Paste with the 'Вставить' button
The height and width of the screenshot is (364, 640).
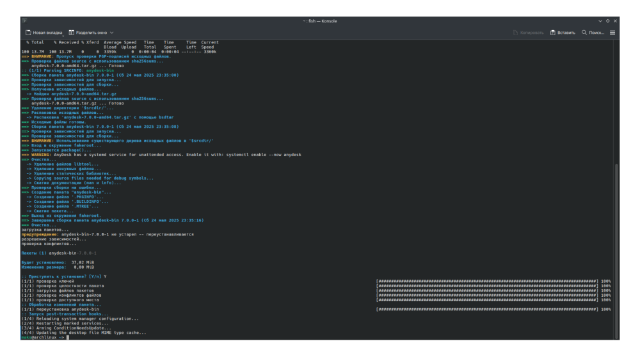pos(563,33)
